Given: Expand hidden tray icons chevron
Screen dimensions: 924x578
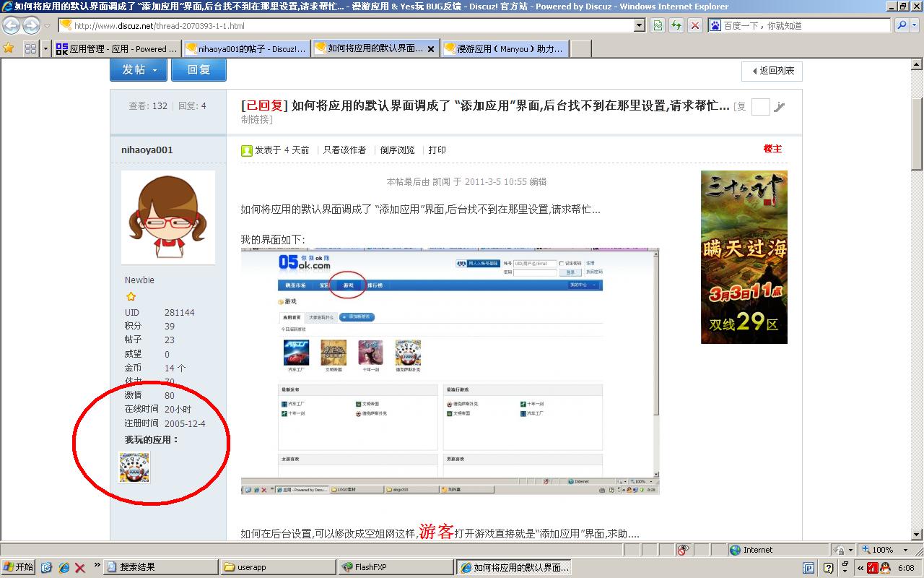Looking at the screenshot, I should 860,568.
